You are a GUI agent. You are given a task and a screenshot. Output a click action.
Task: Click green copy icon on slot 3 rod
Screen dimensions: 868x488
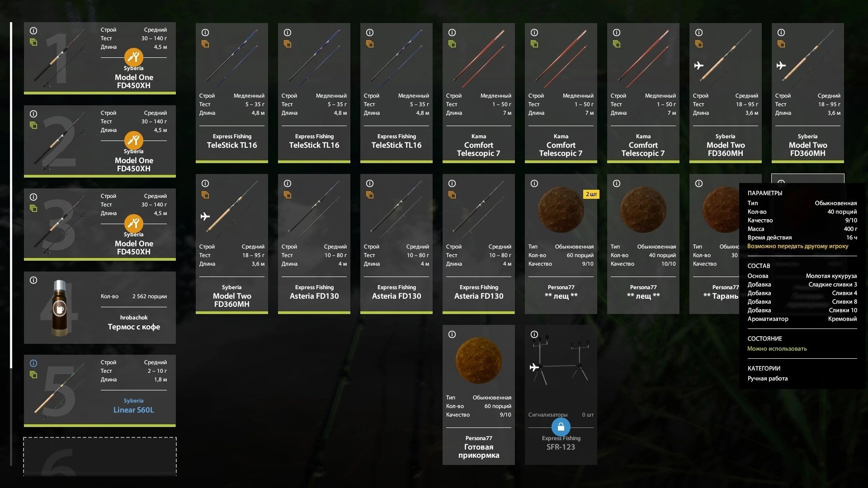point(33,208)
